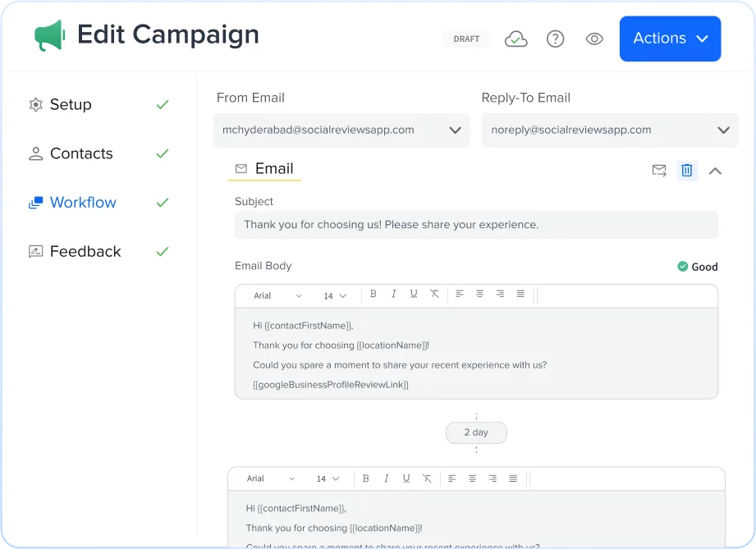Click the clear formatting icon
This screenshot has height=549, width=756.
[434, 294]
